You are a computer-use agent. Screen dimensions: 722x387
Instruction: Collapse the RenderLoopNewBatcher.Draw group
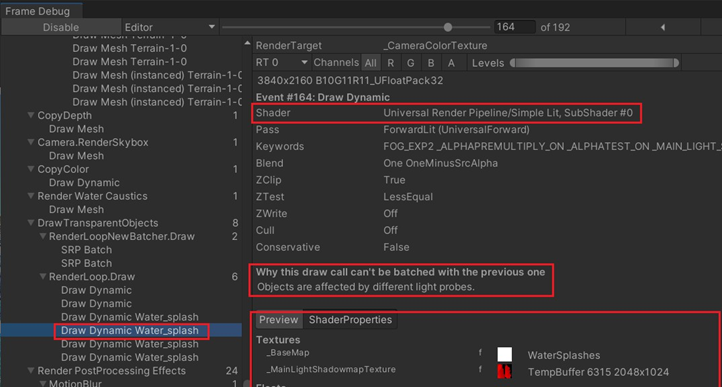click(x=43, y=237)
